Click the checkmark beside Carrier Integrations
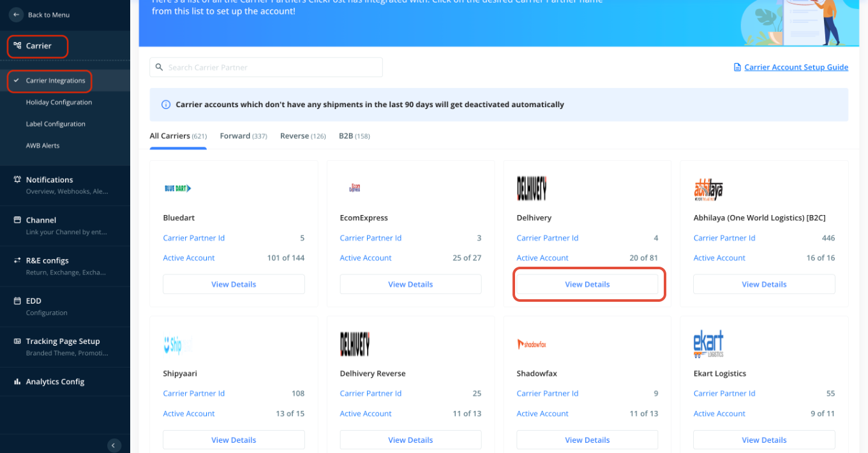The height and width of the screenshot is (453, 868). (17, 80)
